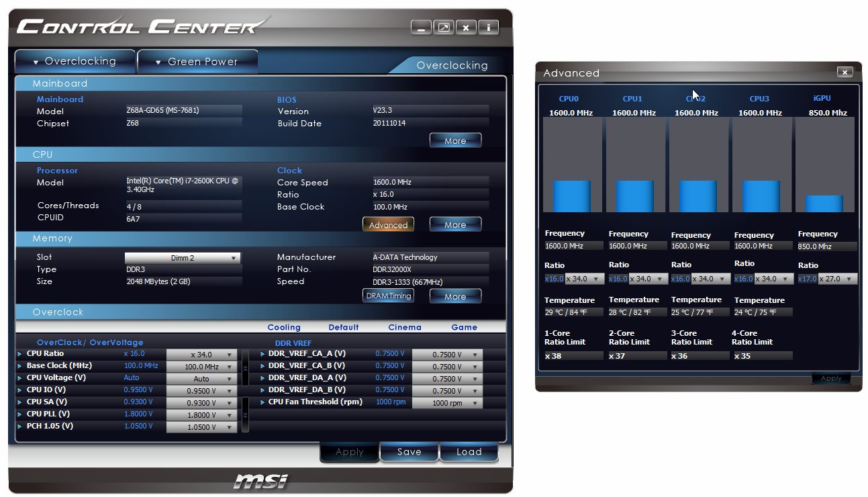The width and height of the screenshot is (868, 497).
Task: Click the arrow icon beside CPU PLL (V)
Action: (19, 414)
